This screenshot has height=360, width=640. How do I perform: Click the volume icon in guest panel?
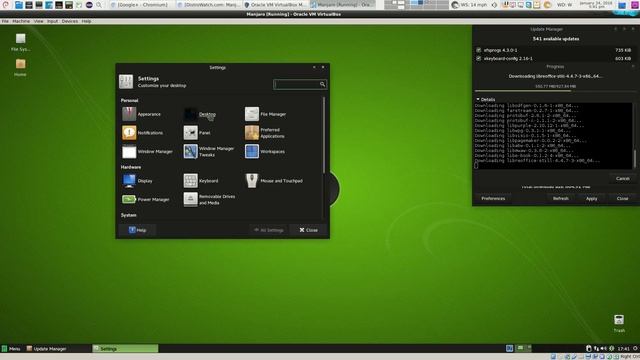point(604,349)
